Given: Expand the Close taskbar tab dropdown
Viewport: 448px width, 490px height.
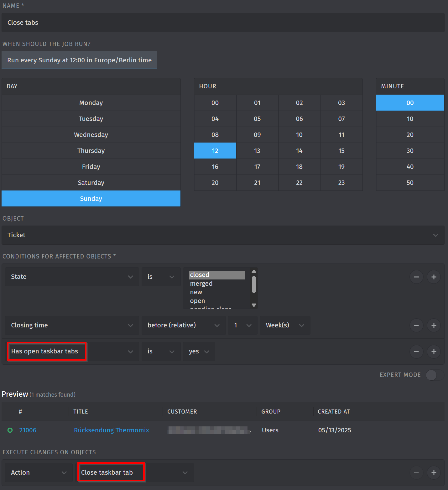Looking at the screenshot, I should (x=135, y=472).
